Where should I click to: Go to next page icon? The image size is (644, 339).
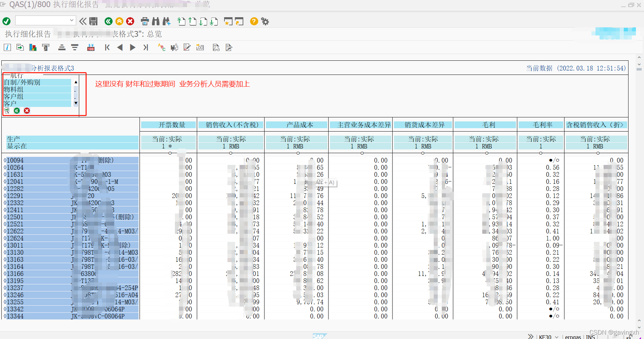click(x=203, y=21)
